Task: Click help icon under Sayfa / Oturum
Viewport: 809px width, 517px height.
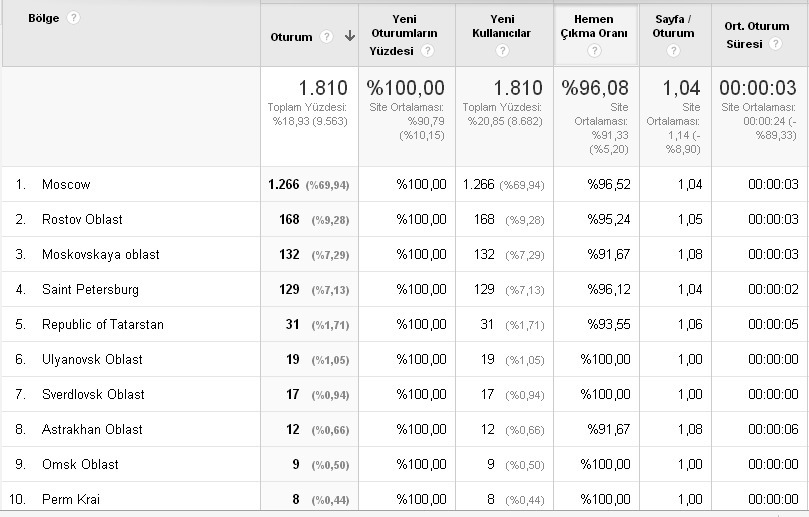Action: pos(673,51)
